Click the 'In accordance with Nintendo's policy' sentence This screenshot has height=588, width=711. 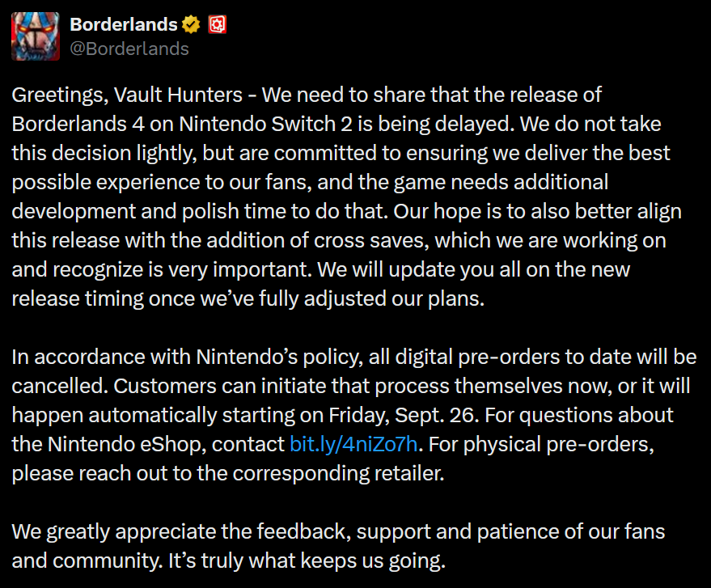[x=188, y=357]
